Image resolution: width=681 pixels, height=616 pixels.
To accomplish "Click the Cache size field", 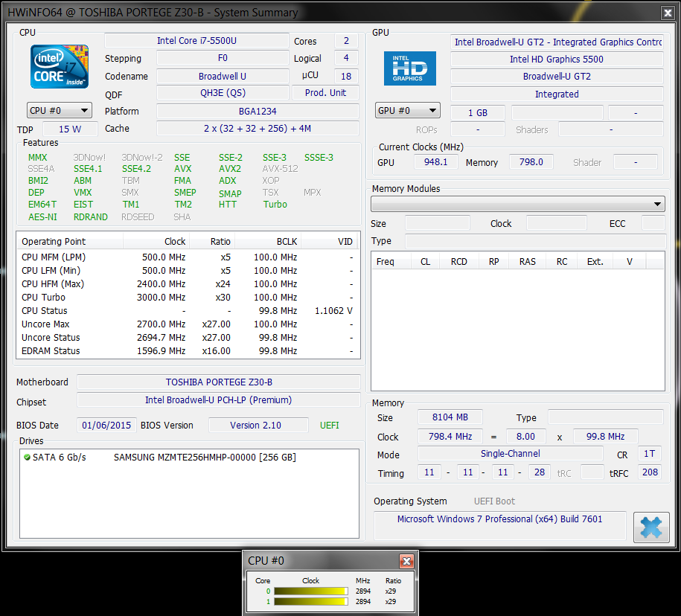I will tap(258, 129).
